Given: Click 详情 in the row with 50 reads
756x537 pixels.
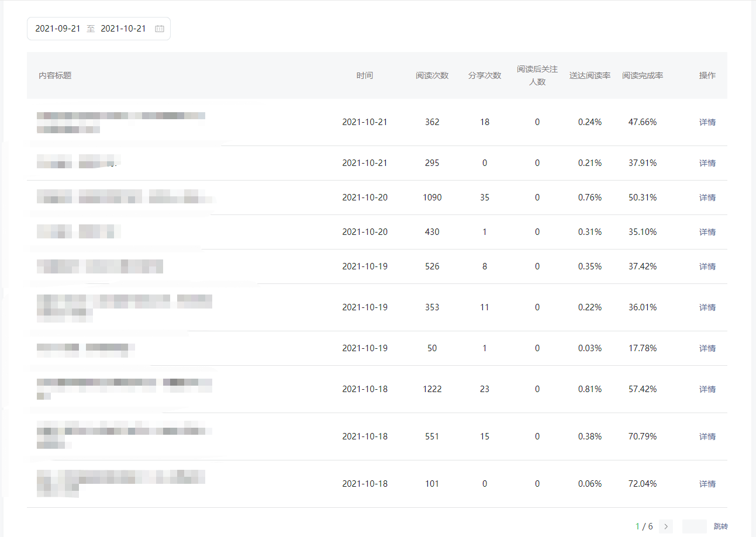Looking at the screenshot, I should click(x=707, y=348).
